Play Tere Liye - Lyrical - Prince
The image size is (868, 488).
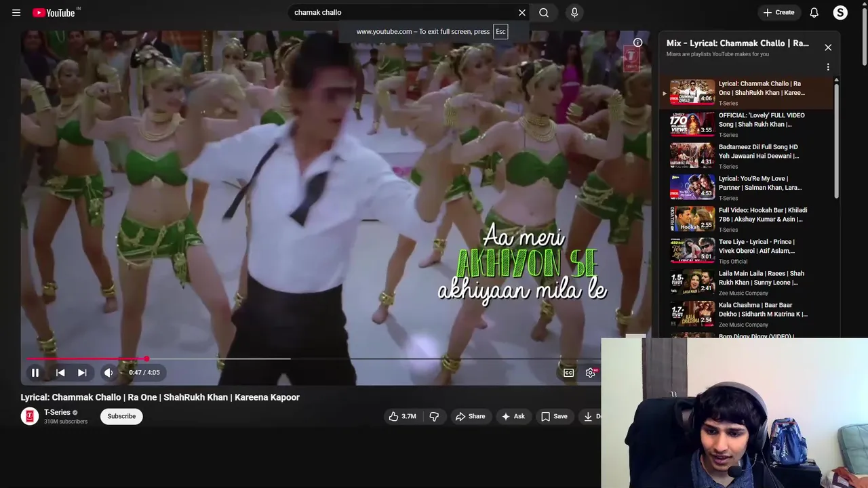(x=746, y=251)
